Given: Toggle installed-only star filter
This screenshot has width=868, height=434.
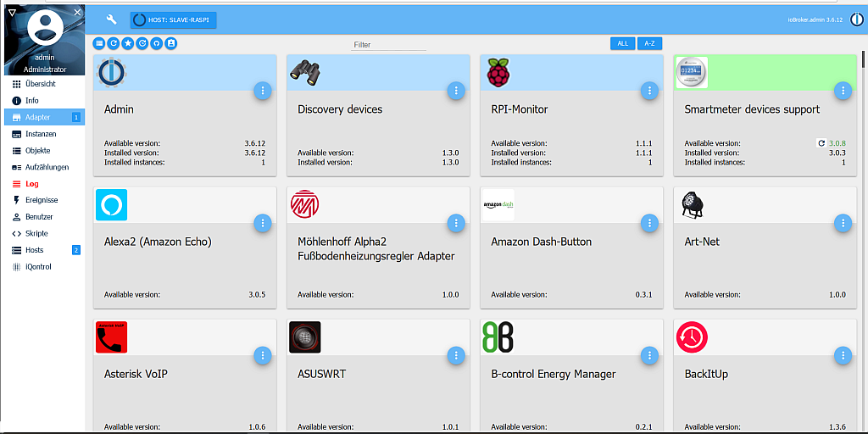Looking at the screenshot, I should 128,43.
